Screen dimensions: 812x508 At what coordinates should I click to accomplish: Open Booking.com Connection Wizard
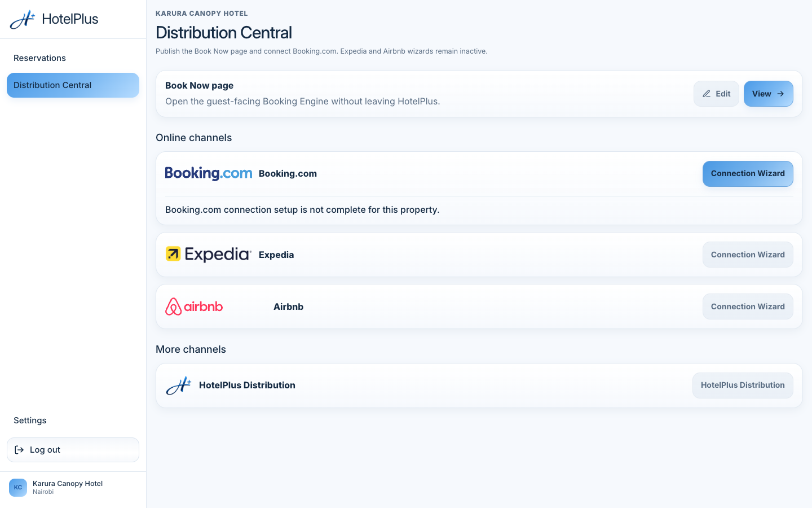[748, 174]
